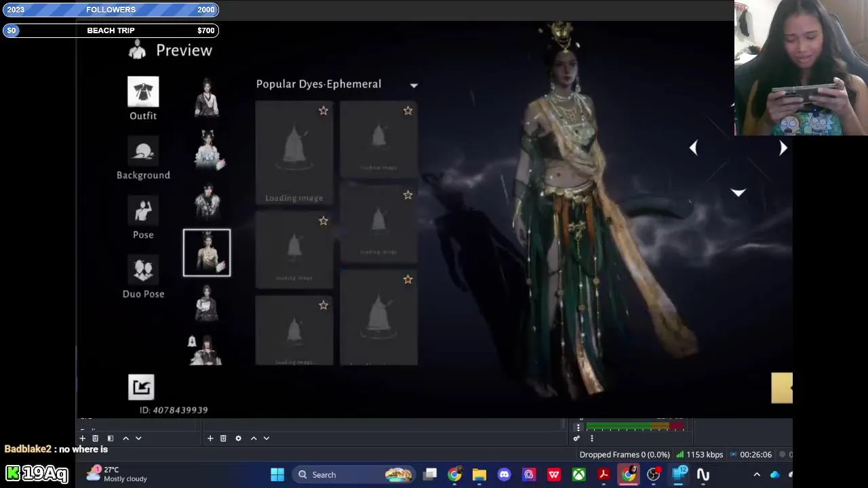Rotate character with the left arrow
This screenshot has width=868, height=488.
coord(693,148)
